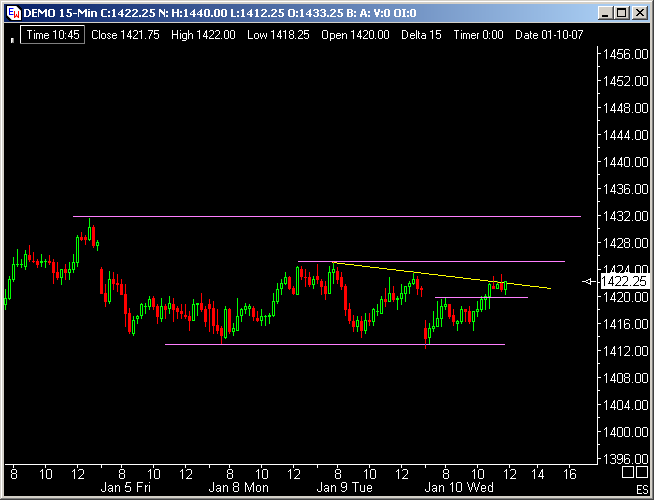Click the Jan 8 Mon date label
654x500 pixels.
pos(239,487)
